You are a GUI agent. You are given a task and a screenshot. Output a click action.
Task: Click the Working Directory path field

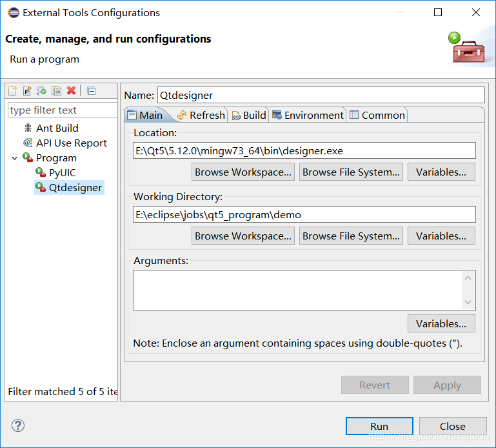tap(304, 215)
